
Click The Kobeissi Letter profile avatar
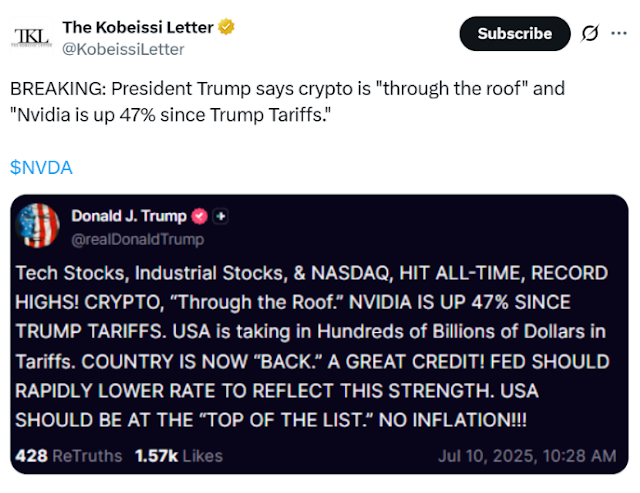(x=31, y=37)
